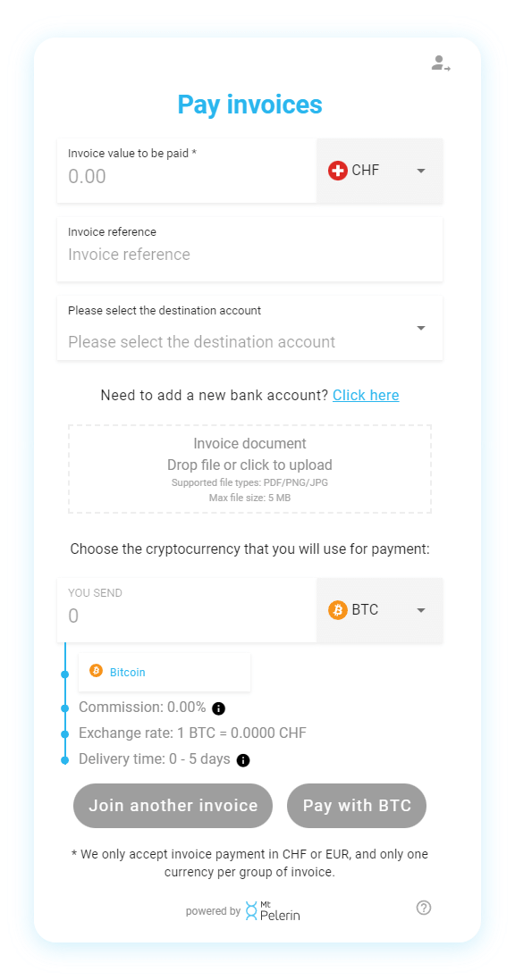Open the help question mark icon
Screen dimensions: 515x980
click(423, 908)
